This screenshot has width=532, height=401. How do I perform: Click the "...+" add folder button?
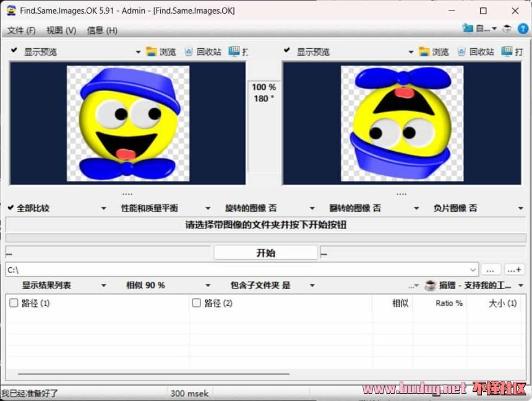pyautogui.click(x=515, y=270)
